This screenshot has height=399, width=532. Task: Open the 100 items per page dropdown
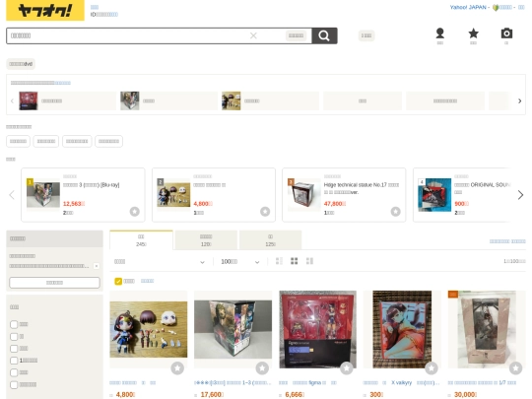240,262
